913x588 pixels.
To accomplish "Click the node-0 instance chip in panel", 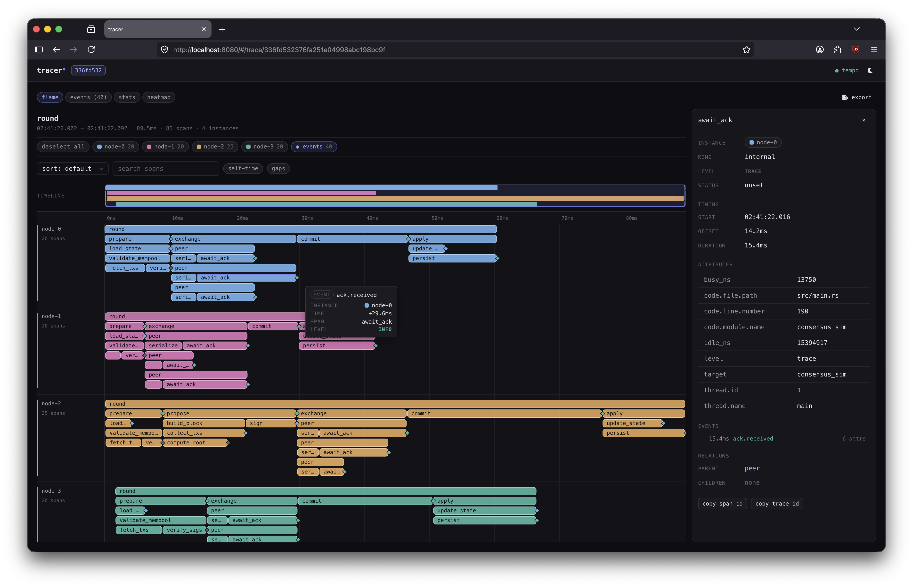I will (x=763, y=142).
